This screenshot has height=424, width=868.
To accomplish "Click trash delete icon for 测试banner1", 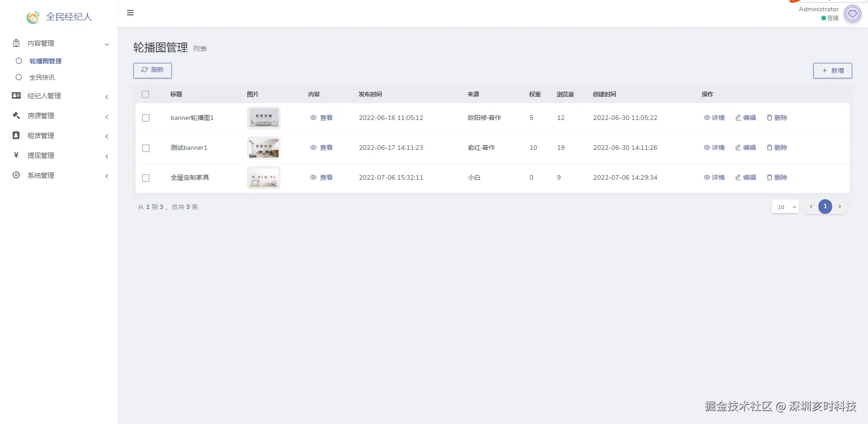I will (769, 148).
